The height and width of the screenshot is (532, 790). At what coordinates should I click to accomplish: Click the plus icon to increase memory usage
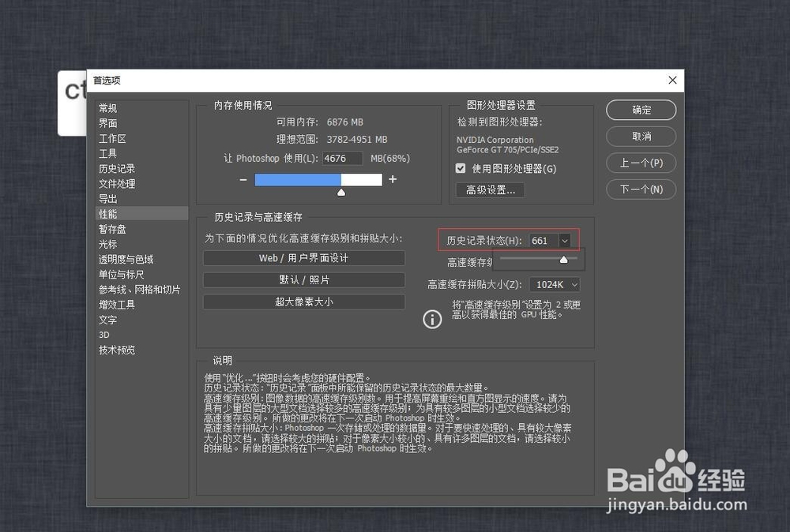pyautogui.click(x=393, y=179)
